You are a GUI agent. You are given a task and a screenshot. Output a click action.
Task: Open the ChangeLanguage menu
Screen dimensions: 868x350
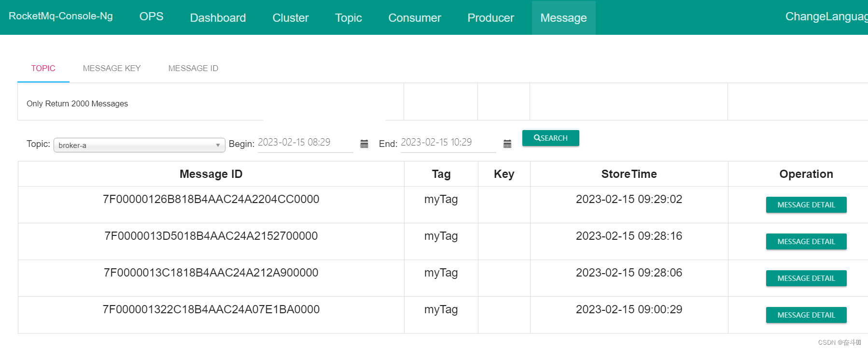coord(826,16)
